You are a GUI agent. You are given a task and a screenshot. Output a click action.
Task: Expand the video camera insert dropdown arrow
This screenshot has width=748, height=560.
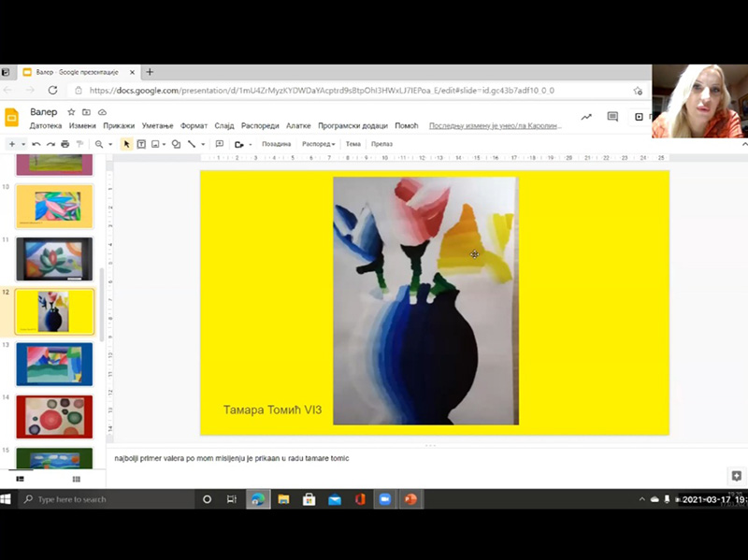pos(251,145)
